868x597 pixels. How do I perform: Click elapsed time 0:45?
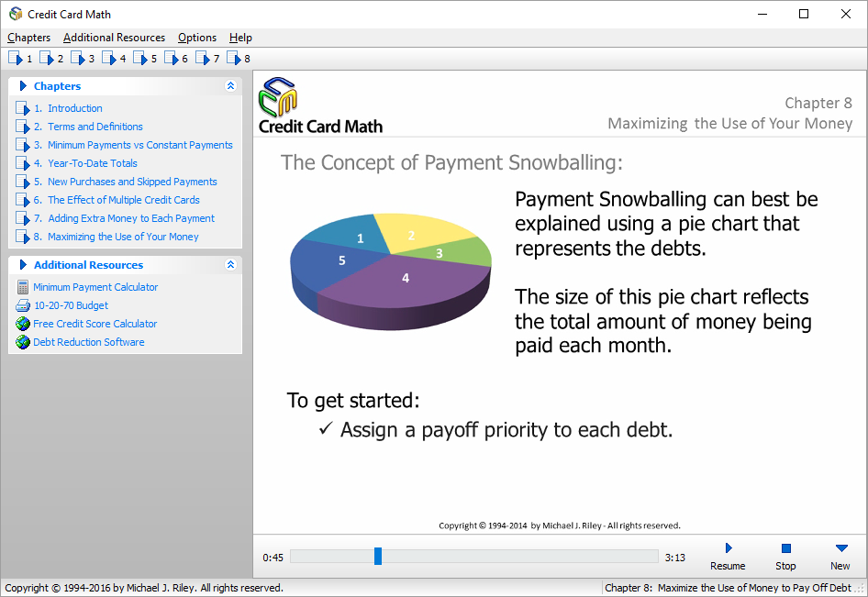tap(273, 558)
